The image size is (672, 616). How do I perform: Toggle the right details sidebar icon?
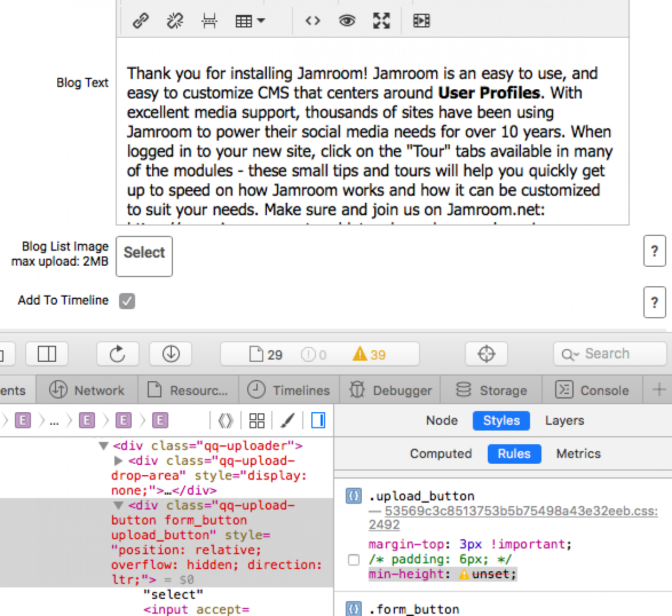point(318,421)
